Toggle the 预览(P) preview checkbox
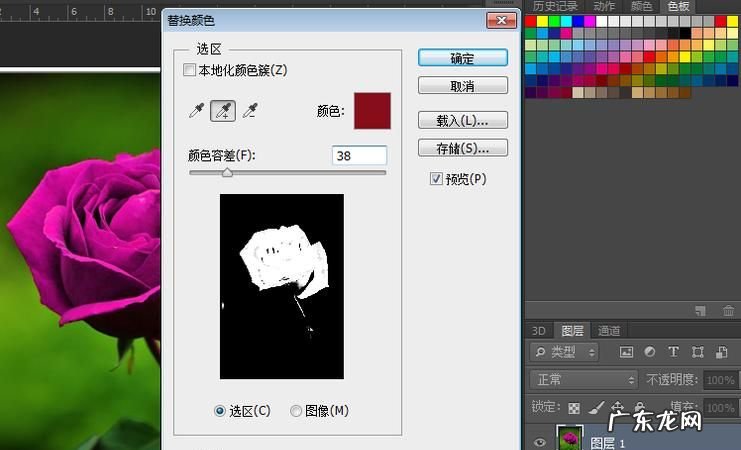741x450 pixels. pos(436,179)
